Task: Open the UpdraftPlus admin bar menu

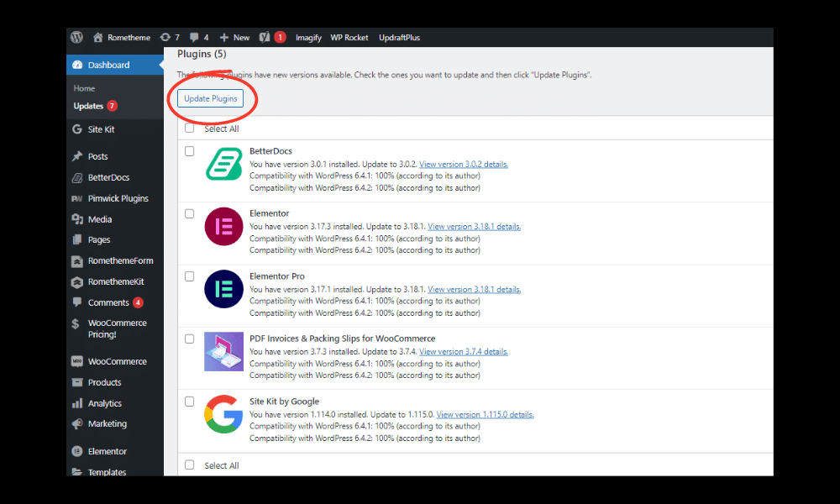Action: (x=399, y=38)
